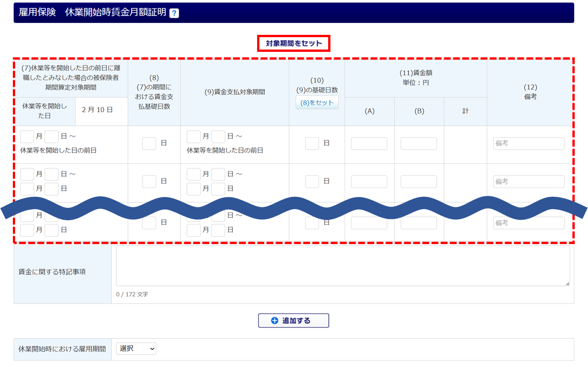Viewport: 588px width, 367px height.
Task: Click the 追加する button
Action: [294, 321]
